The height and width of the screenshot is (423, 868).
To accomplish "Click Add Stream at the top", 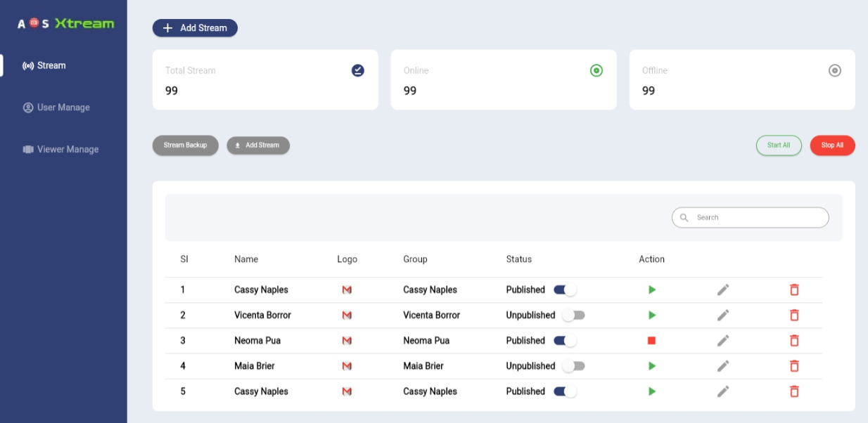I will pos(194,28).
